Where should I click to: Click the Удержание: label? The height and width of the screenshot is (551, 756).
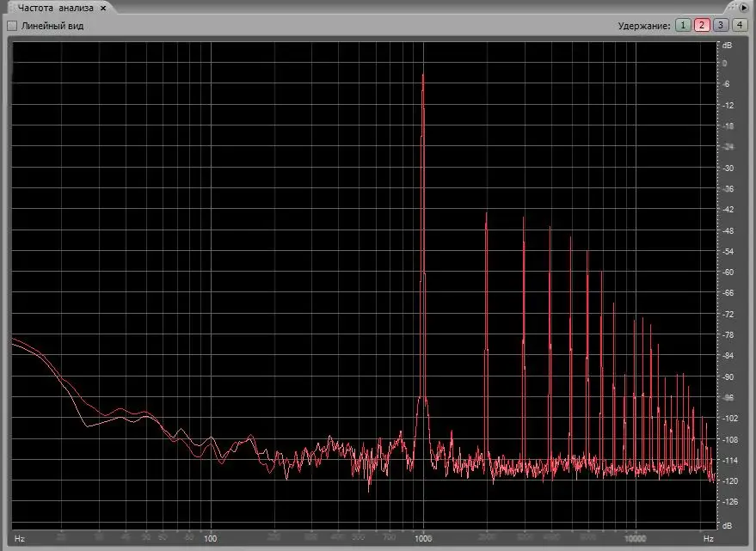pyautogui.click(x=644, y=26)
